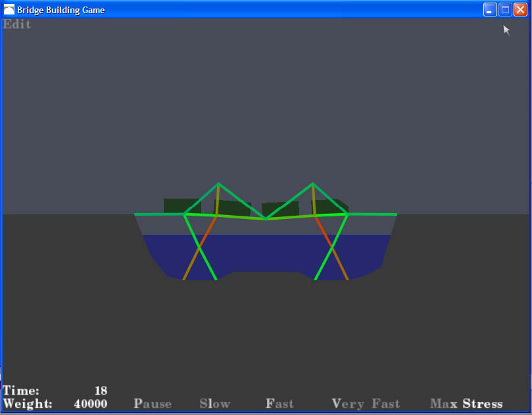Set simulation speed to Very Fast
This screenshot has height=415, width=532.
pos(366,404)
